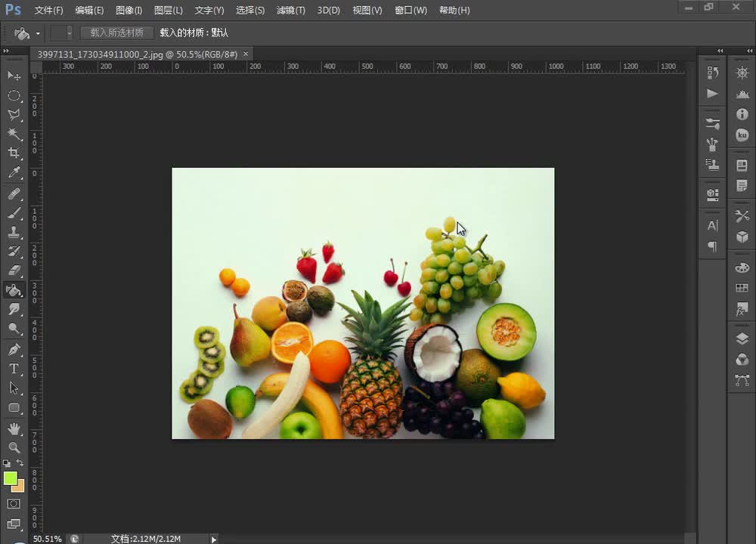Select the Crop tool
Image resolution: width=756 pixels, height=544 pixels.
pos(14,153)
